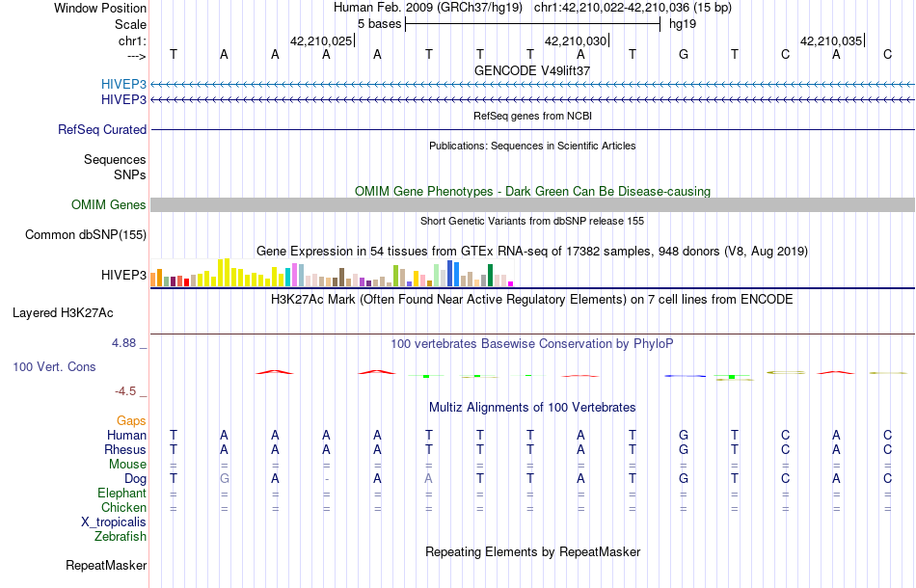916x588 pixels.
Task: Select the chr1: base position label
Action: 132,40
